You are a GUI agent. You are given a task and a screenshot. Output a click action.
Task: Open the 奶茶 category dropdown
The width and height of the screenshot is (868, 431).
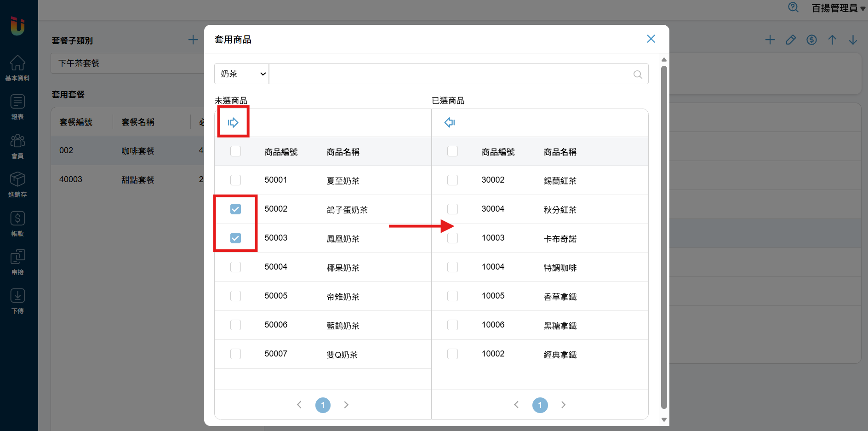[242, 74]
